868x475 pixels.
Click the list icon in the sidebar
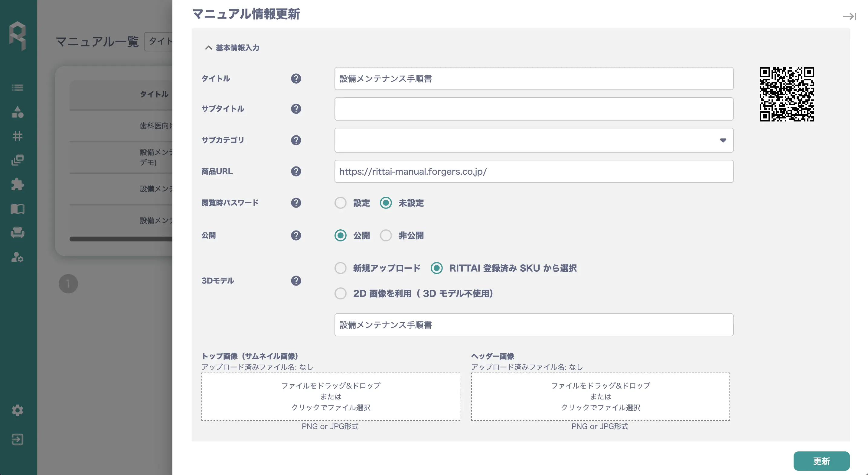[x=18, y=88]
